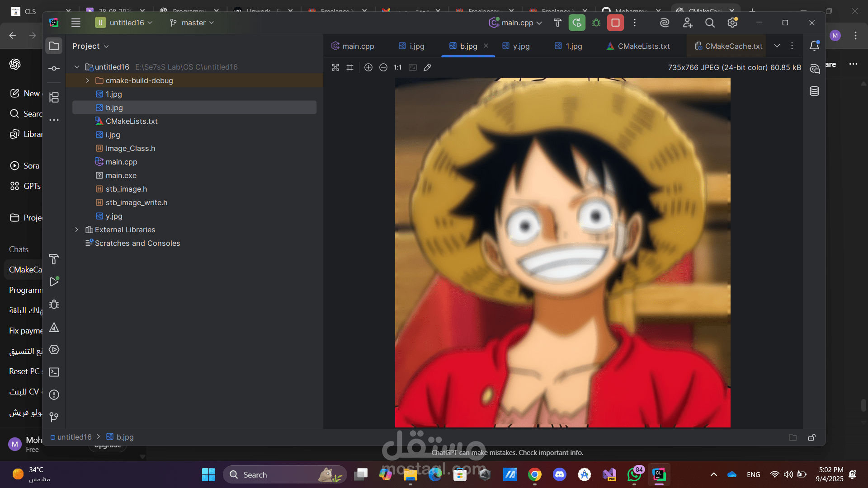
Task: Click the color picker pipette icon
Action: 427,67
